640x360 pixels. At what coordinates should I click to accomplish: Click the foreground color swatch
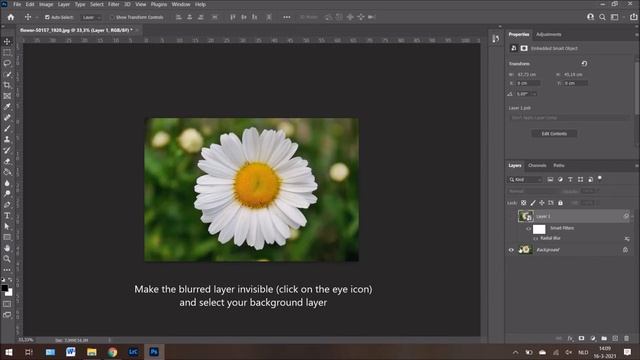(4, 288)
